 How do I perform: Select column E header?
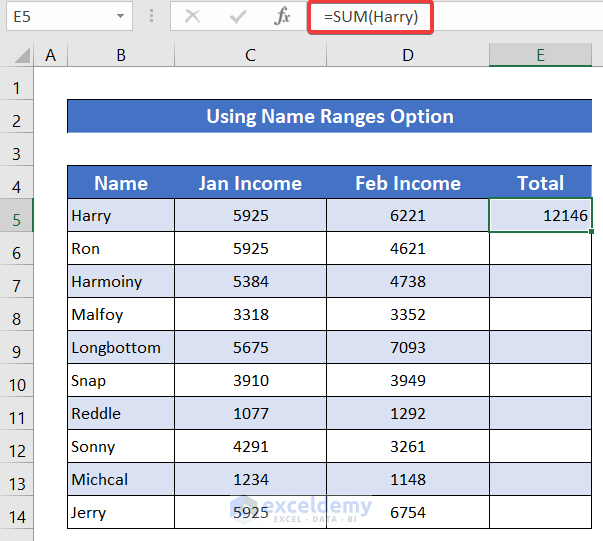(540, 56)
